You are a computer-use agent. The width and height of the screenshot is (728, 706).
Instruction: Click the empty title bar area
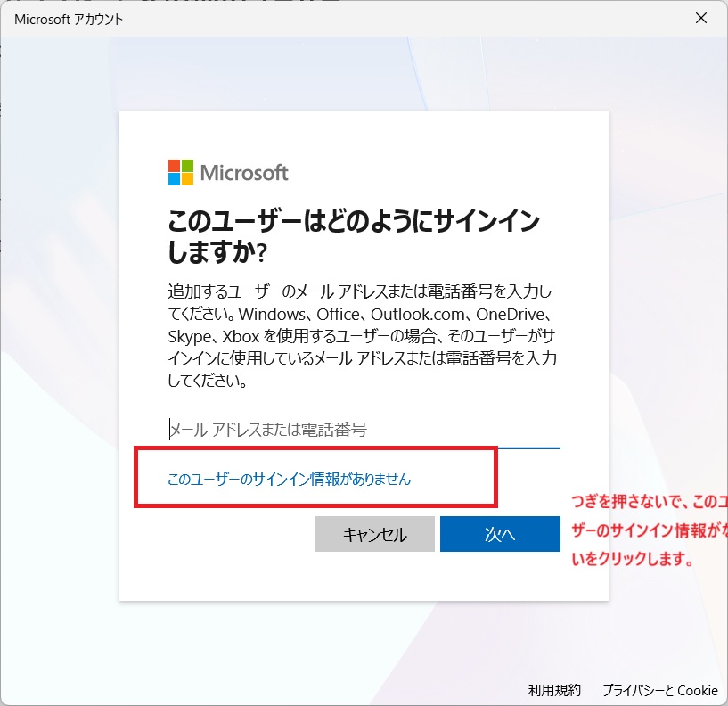[401, 19]
